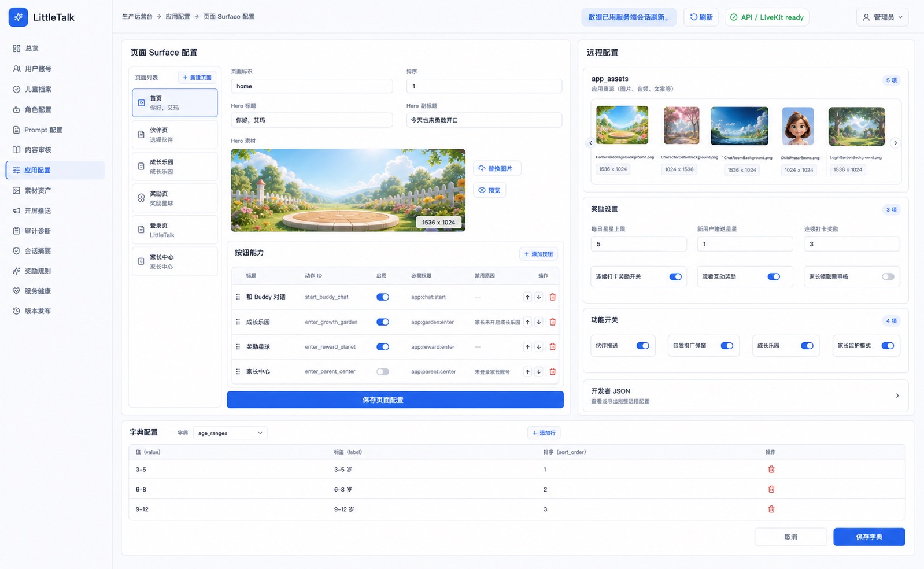Open the age_ranges dictionary dropdown
The height and width of the screenshot is (569, 924).
(x=230, y=433)
